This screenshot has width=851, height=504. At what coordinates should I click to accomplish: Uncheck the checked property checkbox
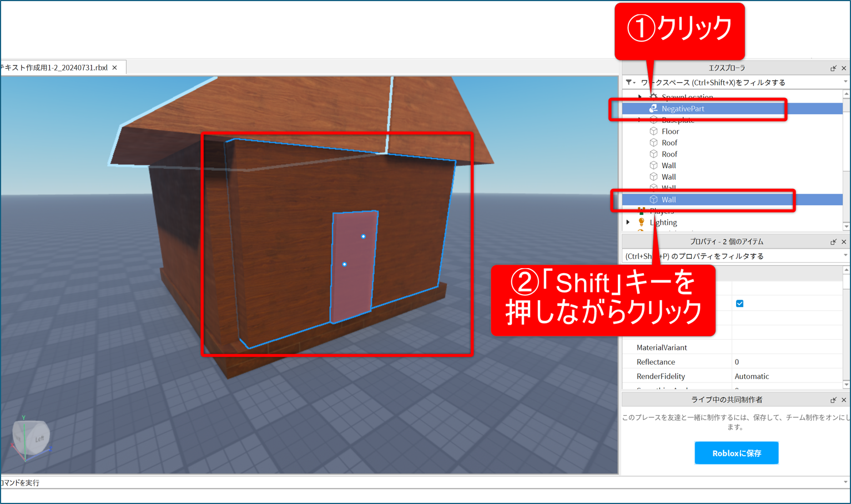(739, 304)
